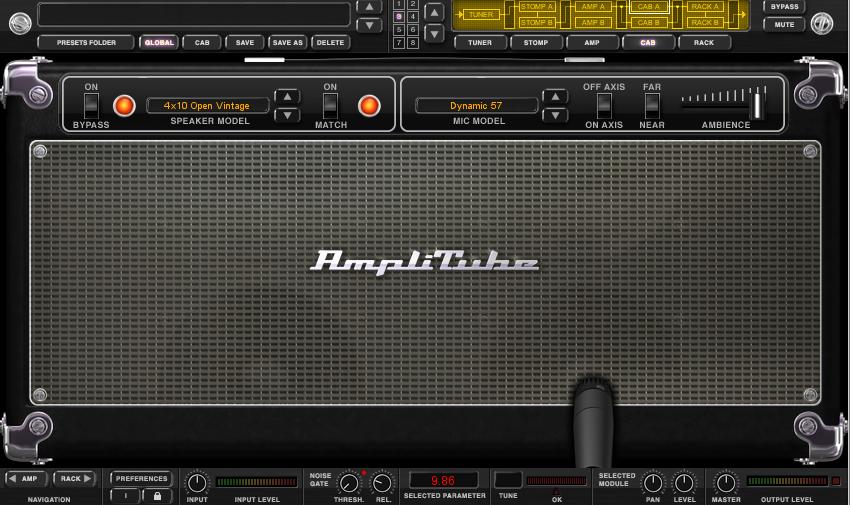Image resolution: width=850 pixels, height=505 pixels.
Task: Select preset slot 1
Action: click(399, 4)
